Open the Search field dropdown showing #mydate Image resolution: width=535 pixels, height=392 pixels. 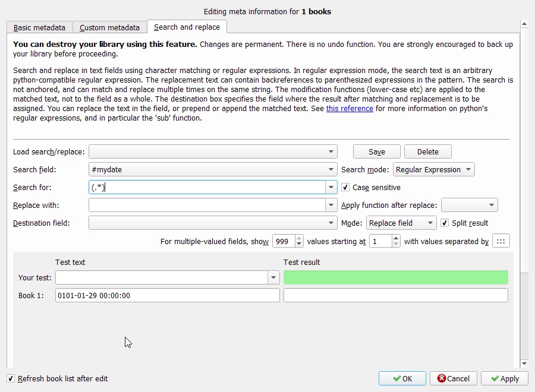pos(213,169)
